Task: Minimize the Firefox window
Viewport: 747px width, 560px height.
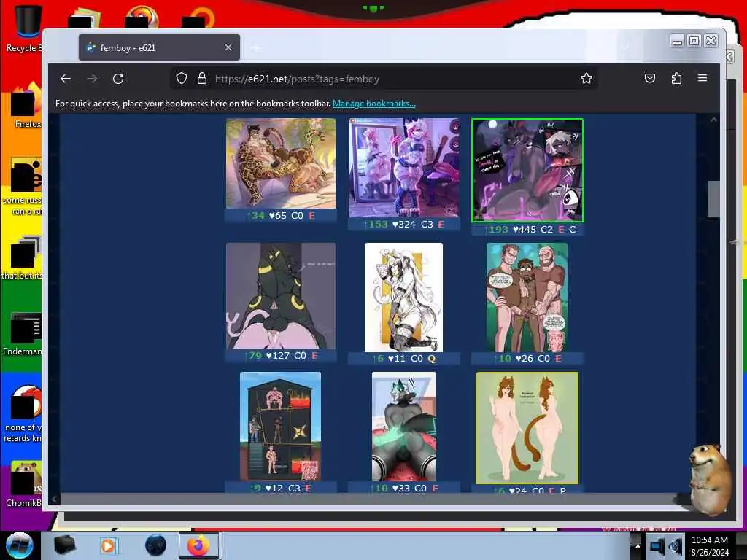Action: click(677, 42)
